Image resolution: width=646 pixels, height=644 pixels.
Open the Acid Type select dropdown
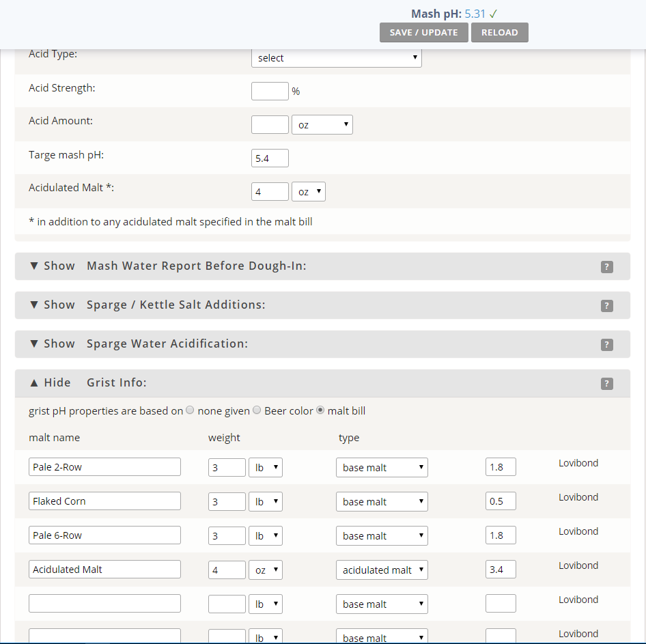[x=336, y=58]
